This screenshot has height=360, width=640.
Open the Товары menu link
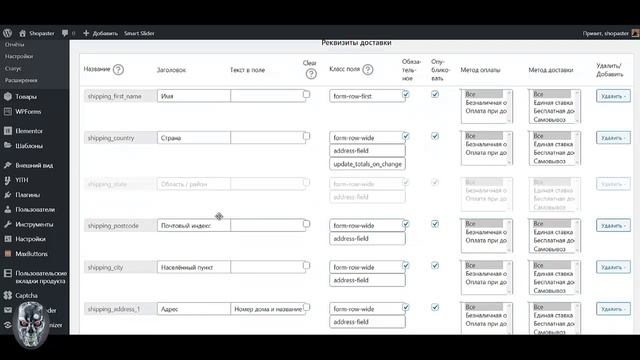point(26,97)
